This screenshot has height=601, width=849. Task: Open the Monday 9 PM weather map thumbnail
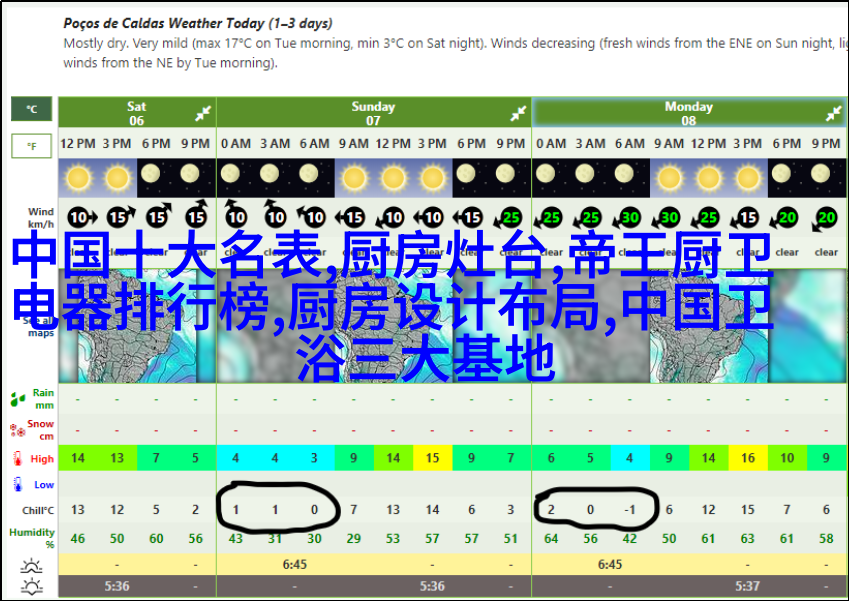tap(807, 325)
